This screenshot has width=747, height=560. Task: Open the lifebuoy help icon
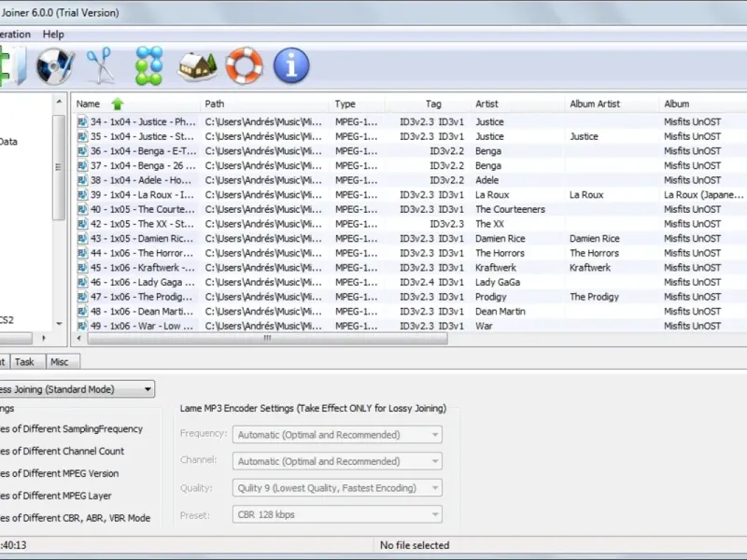[x=245, y=65]
